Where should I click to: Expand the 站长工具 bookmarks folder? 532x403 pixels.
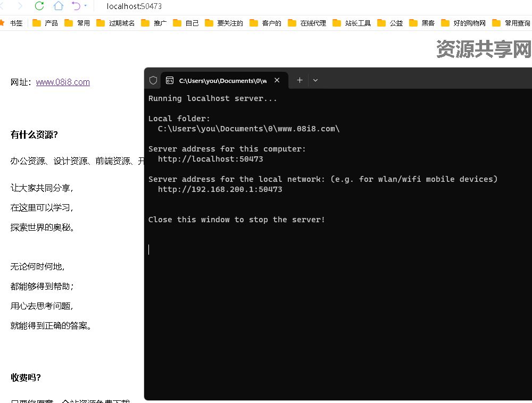click(351, 23)
